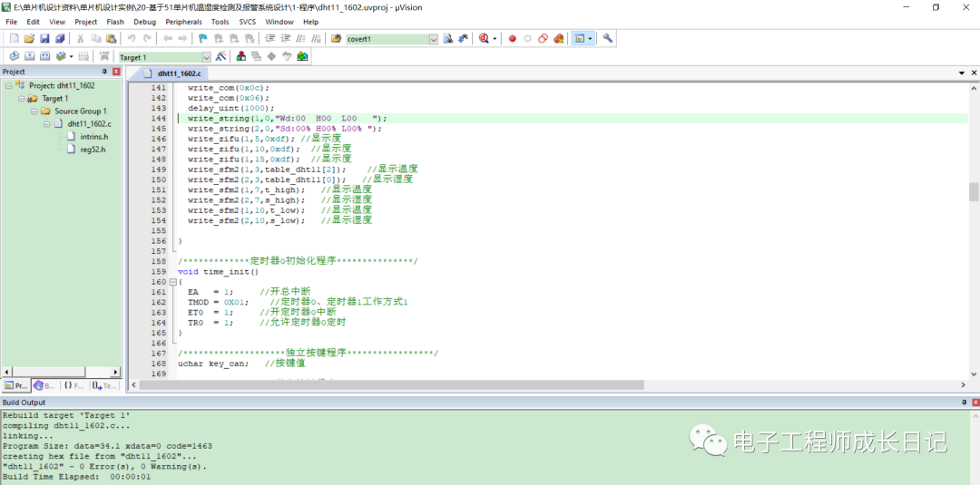Click the Rebuild all target files icon

tap(44, 56)
